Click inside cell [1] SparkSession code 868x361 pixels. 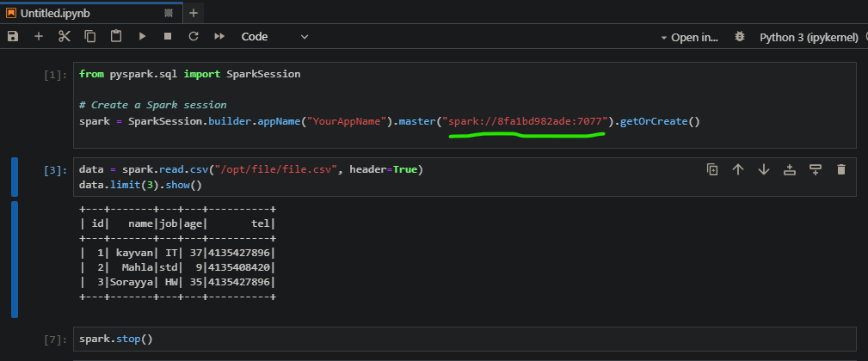pos(465,105)
